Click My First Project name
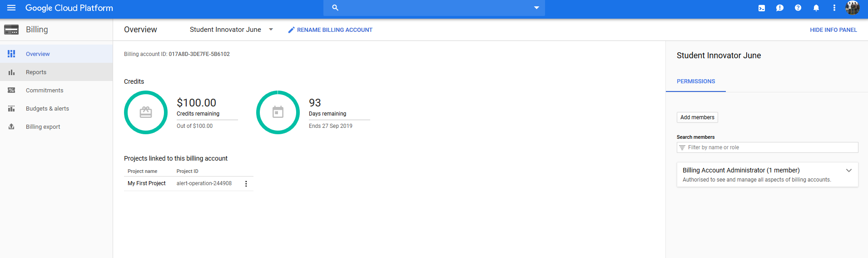Viewport: 868px width, 258px height. [x=147, y=183]
